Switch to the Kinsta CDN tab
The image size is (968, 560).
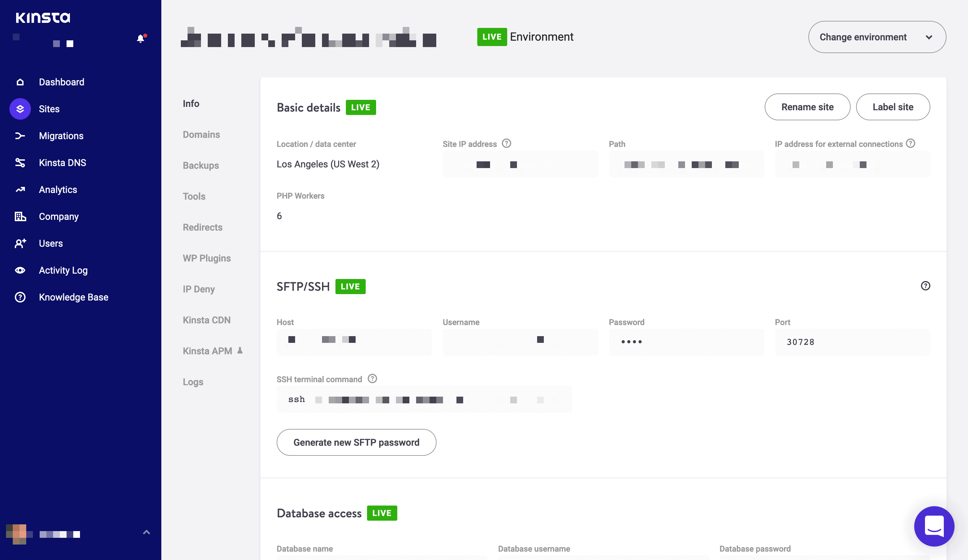click(207, 320)
